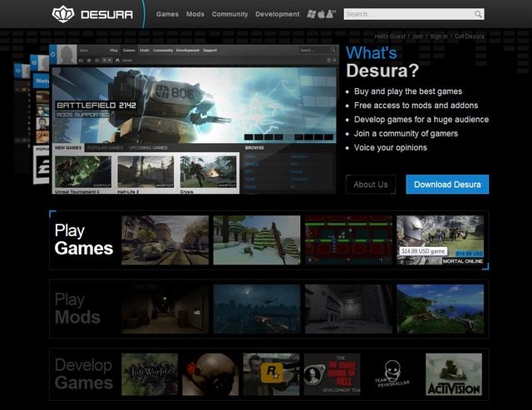Click the Linux platform icon

click(331, 14)
